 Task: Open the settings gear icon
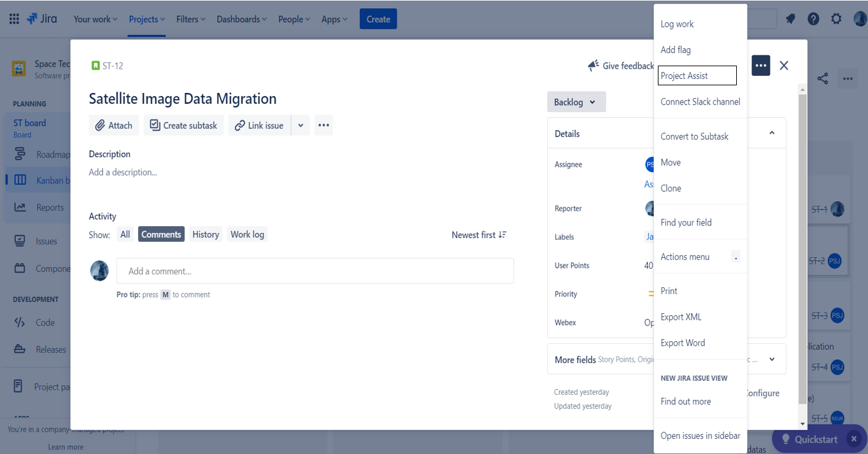tap(836, 19)
